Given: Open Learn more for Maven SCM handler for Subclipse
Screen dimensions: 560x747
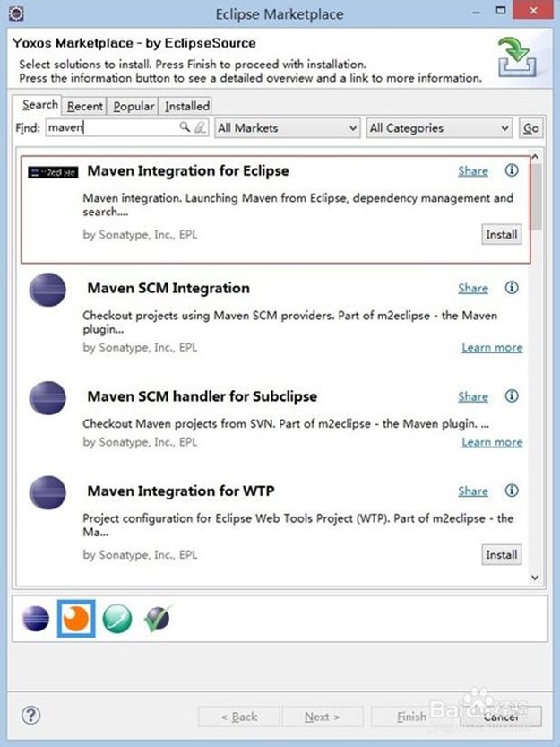Looking at the screenshot, I should [492, 442].
